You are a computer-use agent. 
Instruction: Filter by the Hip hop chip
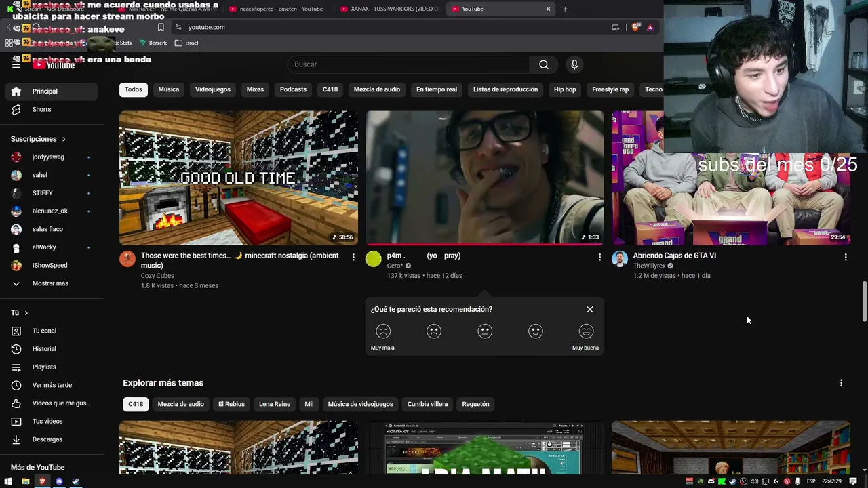coord(565,89)
